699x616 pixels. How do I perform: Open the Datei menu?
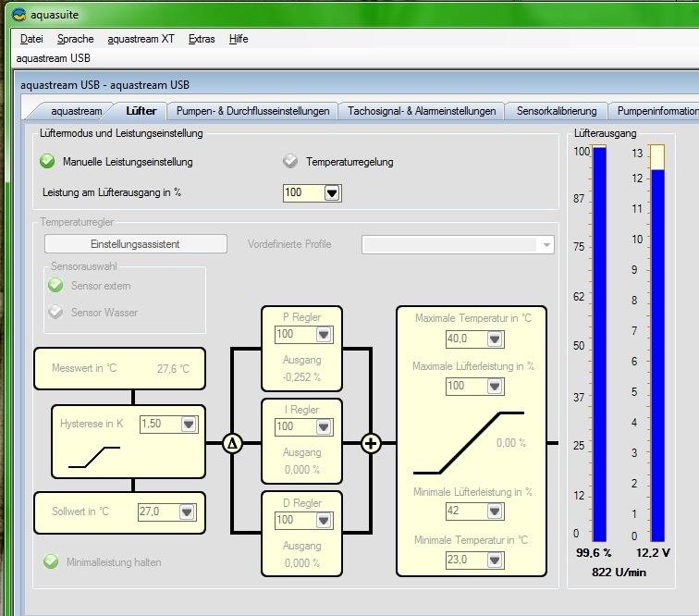coord(31,39)
